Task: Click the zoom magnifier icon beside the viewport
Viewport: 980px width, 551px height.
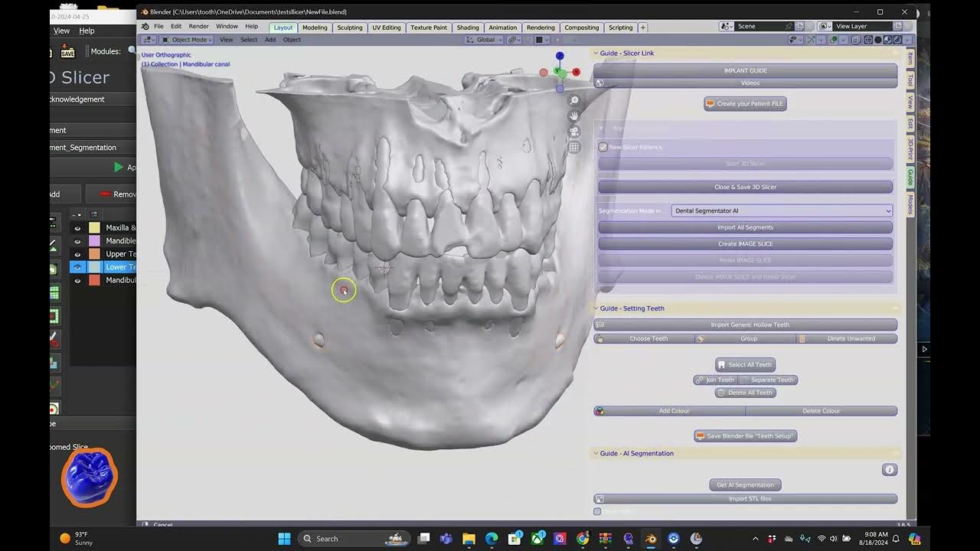Action: pos(573,100)
